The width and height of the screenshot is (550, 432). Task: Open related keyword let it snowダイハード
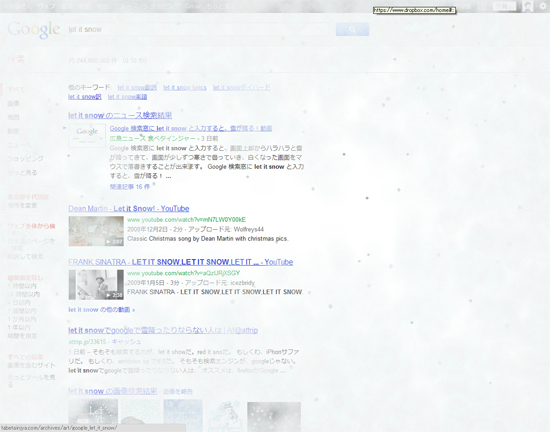click(242, 88)
